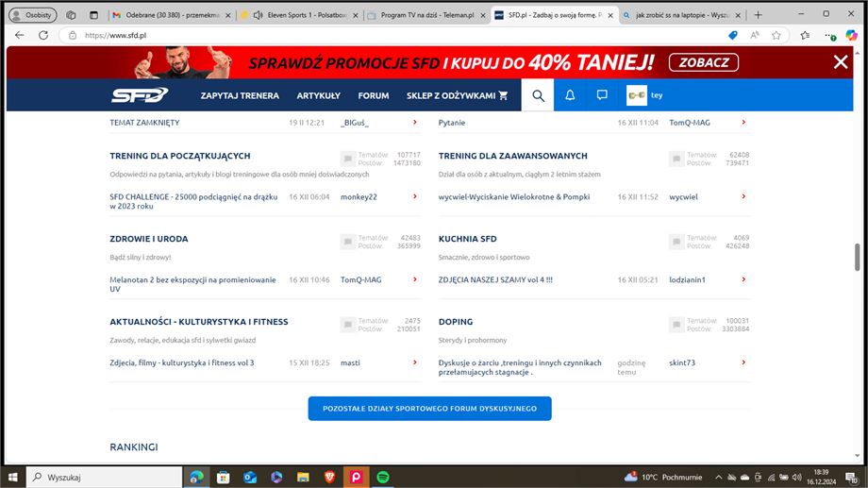Open Brave browser from the taskbar
The width and height of the screenshot is (868, 488).
[x=329, y=477]
